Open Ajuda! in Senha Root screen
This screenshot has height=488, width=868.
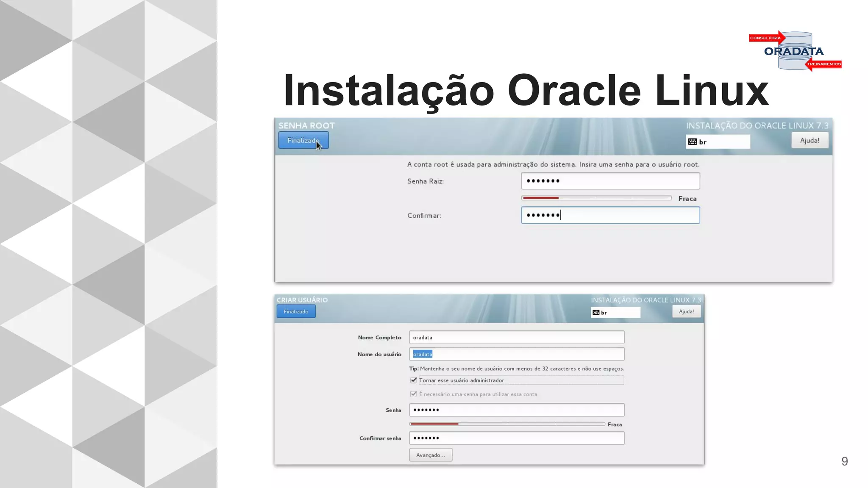tap(810, 140)
